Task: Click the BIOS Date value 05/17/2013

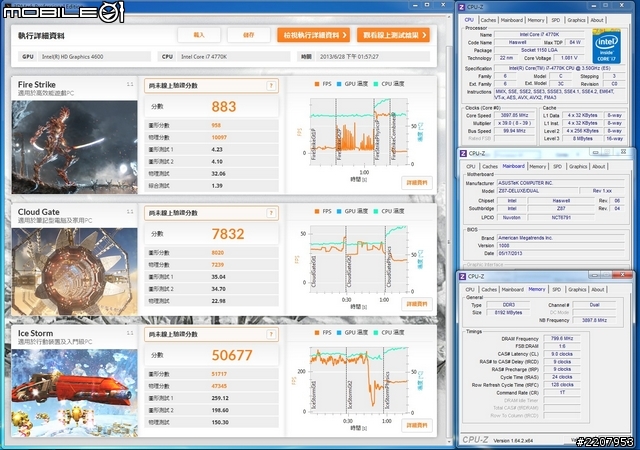Action: coord(561,253)
